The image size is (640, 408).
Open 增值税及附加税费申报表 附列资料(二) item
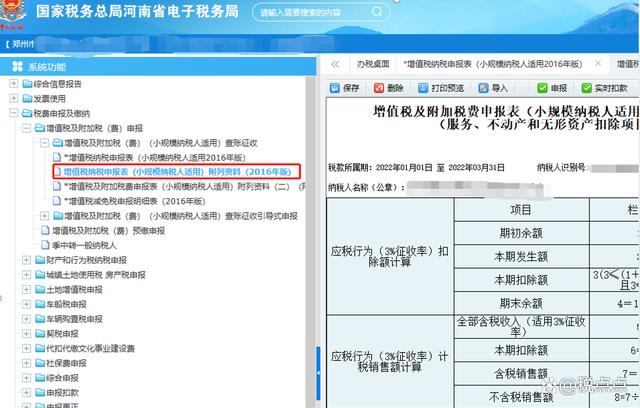pyautogui.click(x=181, y=186)
